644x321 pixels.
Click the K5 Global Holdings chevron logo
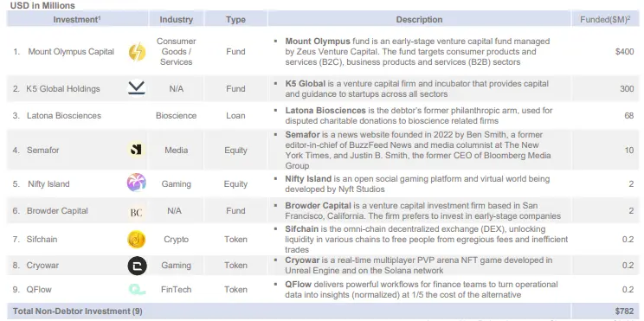tap(137, 88)
